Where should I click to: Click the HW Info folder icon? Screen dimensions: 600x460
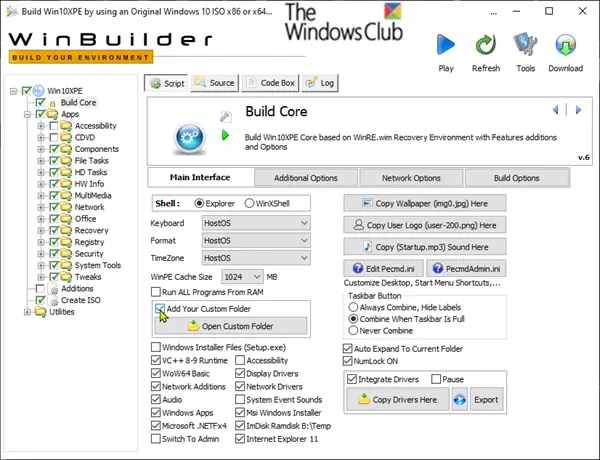click(66, 184)
